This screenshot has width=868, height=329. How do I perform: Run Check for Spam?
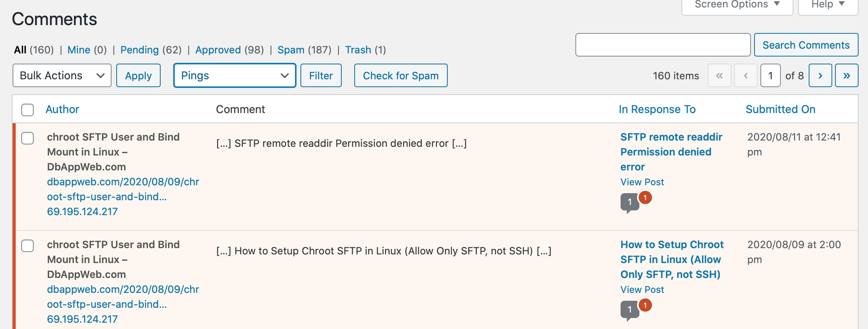coord(401,75)
